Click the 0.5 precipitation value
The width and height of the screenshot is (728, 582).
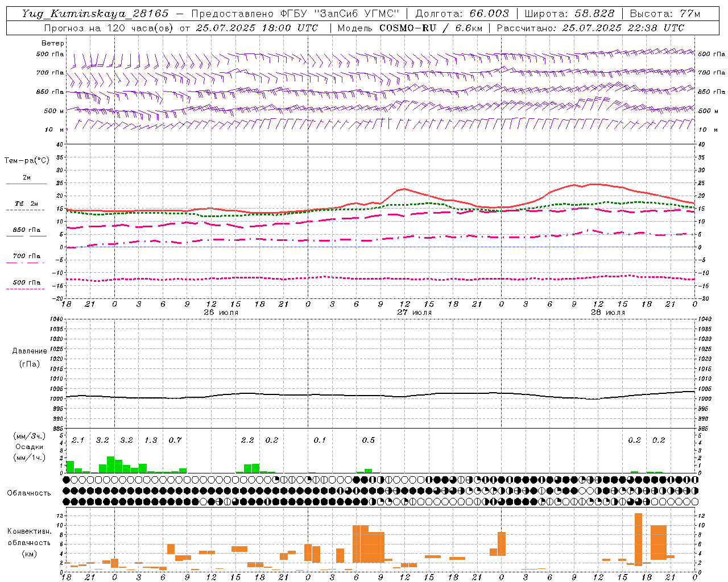[x=369, y=440]
